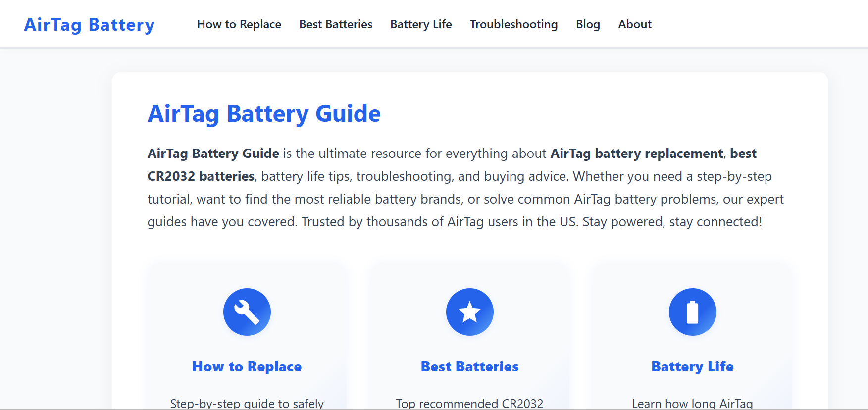Click bold text 'AirTag battery replacement'
The height and width of the screenshot is (410, 868).
tap(637, 154)
